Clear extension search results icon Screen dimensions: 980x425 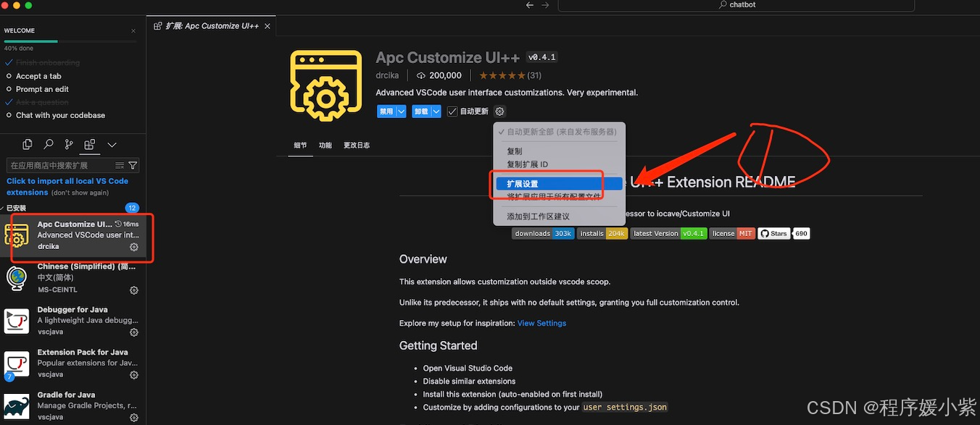120,165
